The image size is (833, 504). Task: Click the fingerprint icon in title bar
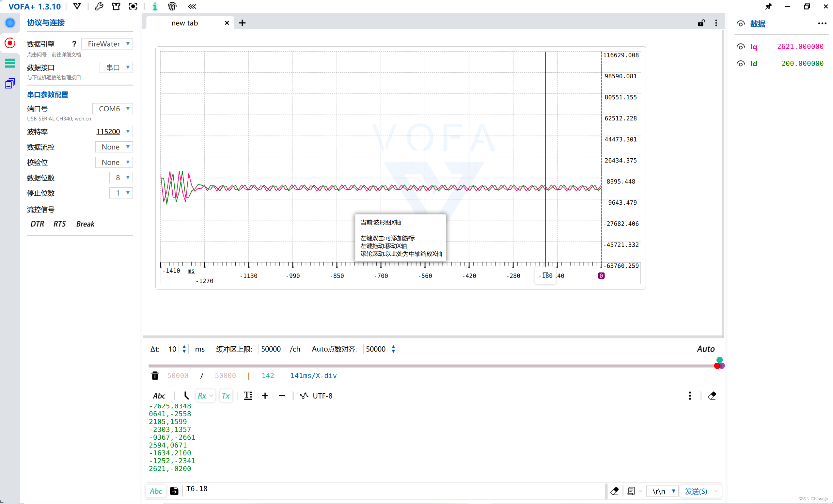(172, 7)
